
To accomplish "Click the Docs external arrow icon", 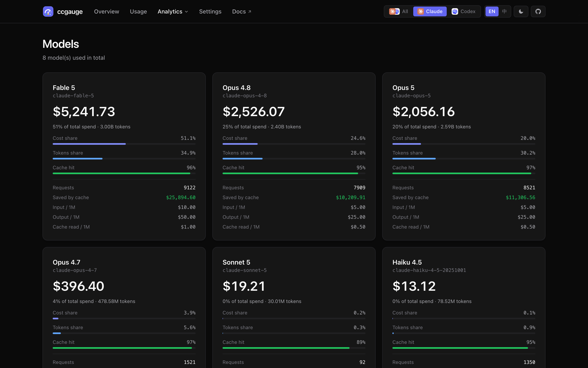I will click(249, 12).
